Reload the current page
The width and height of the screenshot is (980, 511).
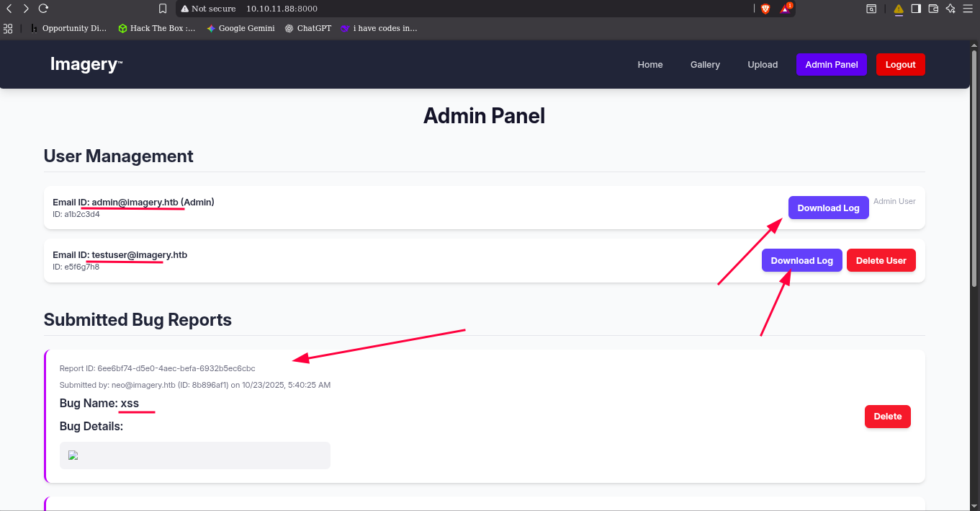click(x=43, y=9)
